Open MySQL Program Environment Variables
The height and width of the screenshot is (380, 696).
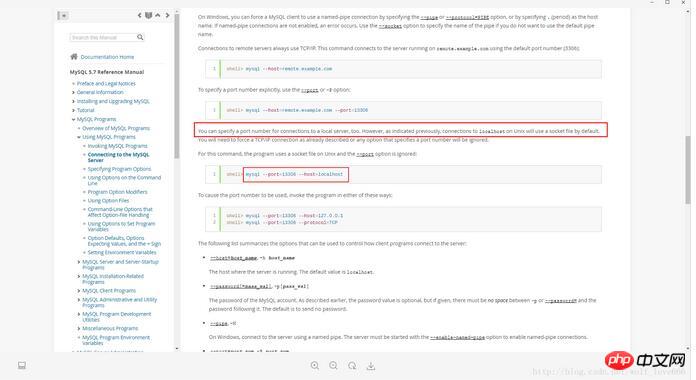point(116,340)
